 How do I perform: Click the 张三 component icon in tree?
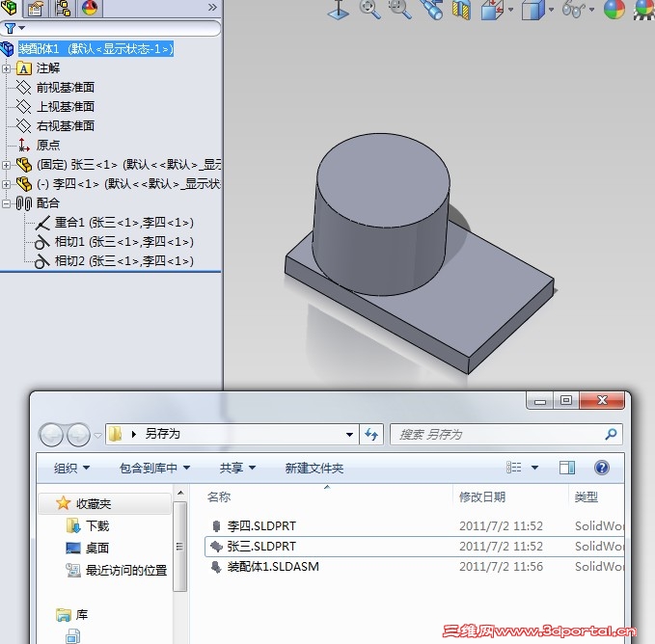[x=24, y=165]
